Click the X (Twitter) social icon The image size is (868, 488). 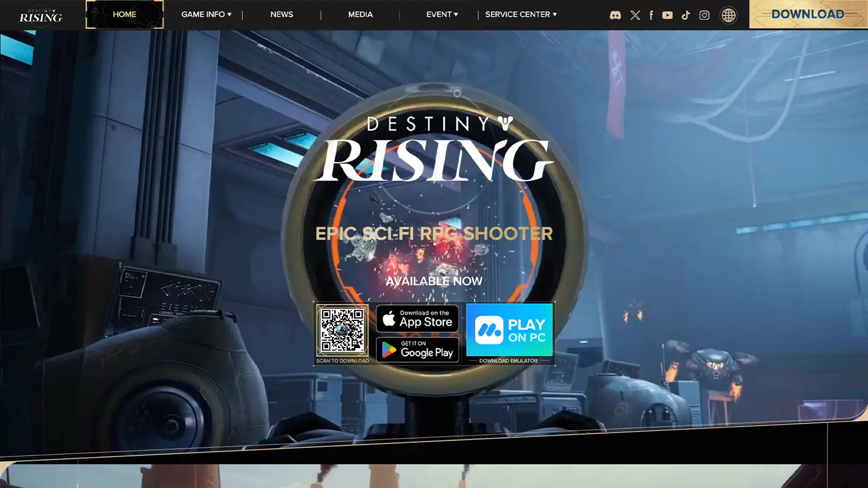(635, 15)
